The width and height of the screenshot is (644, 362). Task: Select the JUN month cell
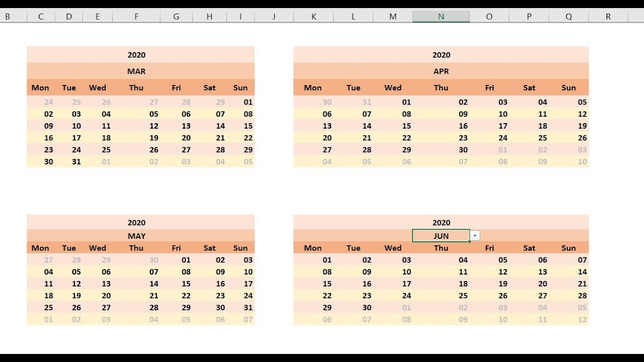pyautogui.click(x=441, y=236)
